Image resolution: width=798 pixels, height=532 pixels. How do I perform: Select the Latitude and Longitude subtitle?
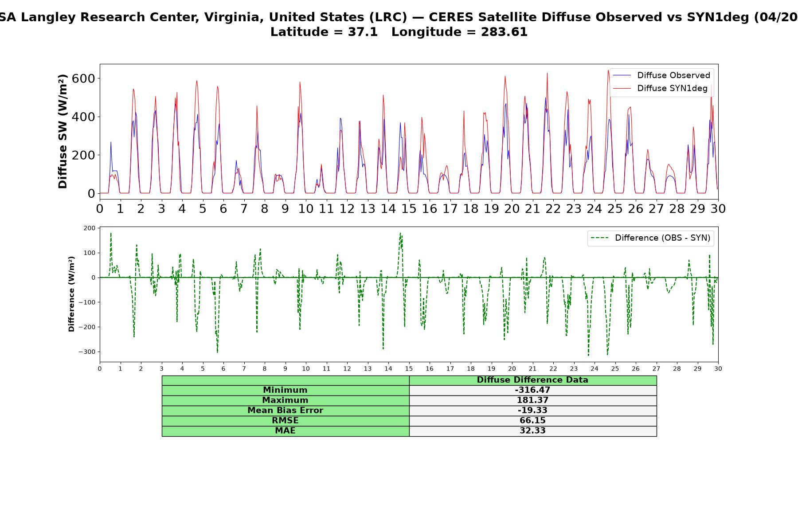(x=399, y=32)
